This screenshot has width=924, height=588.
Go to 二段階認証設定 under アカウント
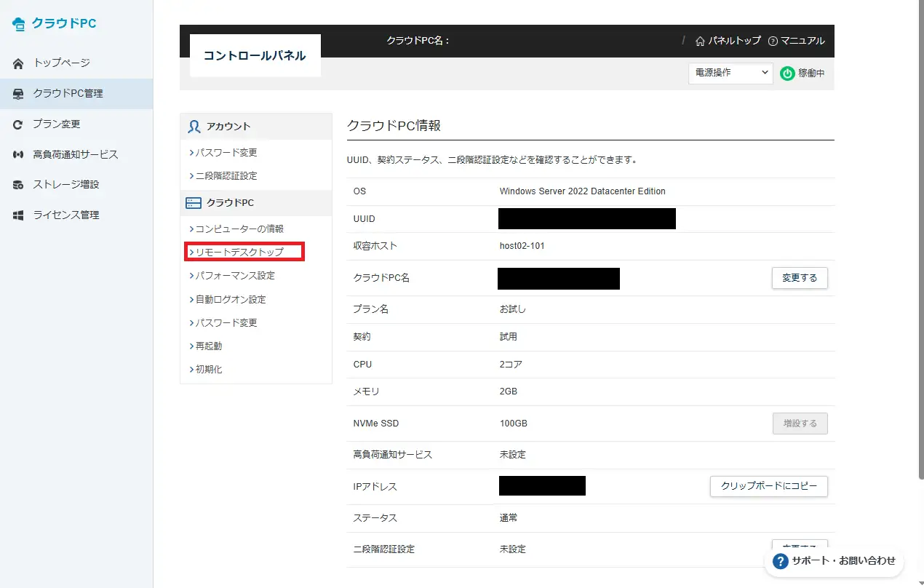coord(226,175)
